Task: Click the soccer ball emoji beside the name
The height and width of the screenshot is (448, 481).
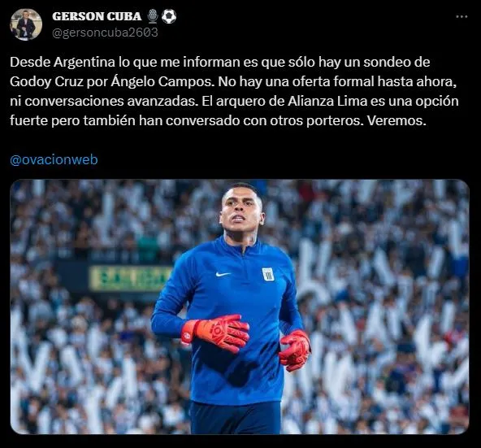Action: 169,16
